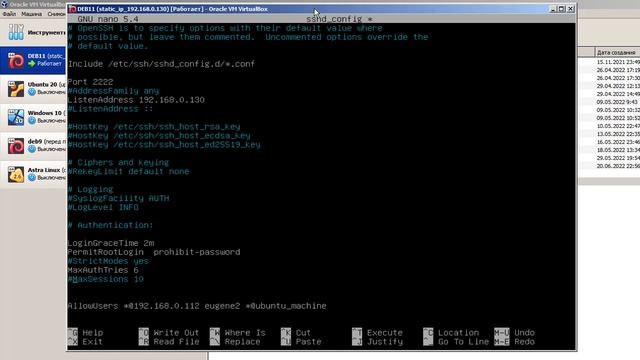
Task: Select the Ubuntu 20 VM icon
Action: coord(16,89)
